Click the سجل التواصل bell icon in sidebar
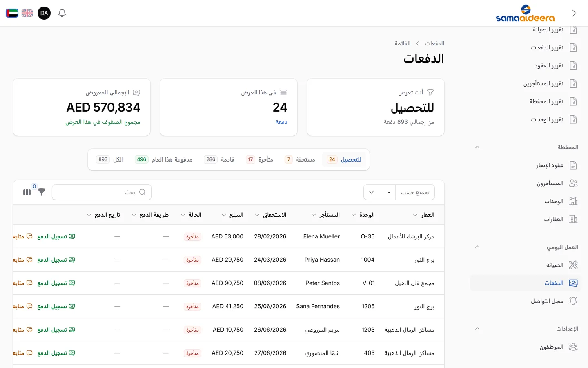This screenshot has width=588, height=368. tap(573, 301)
